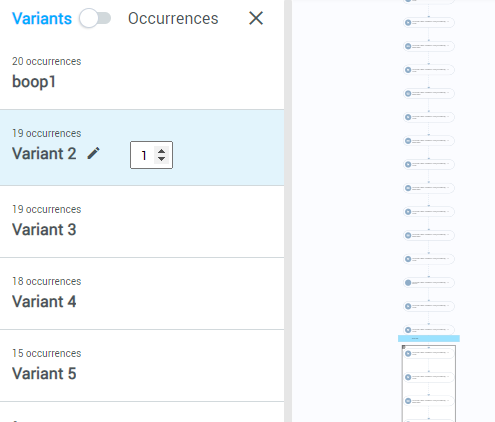The image size is (495, 422).
Task: Select the Variant 4 row
Action: [142, 294]
